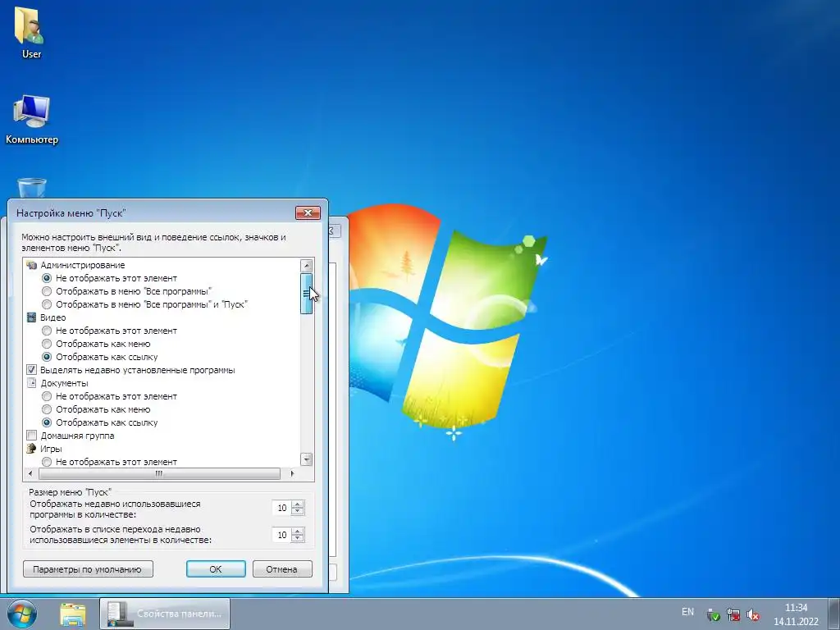
Task: Open the User folder desktop icon
Action: tap(30, 32)
